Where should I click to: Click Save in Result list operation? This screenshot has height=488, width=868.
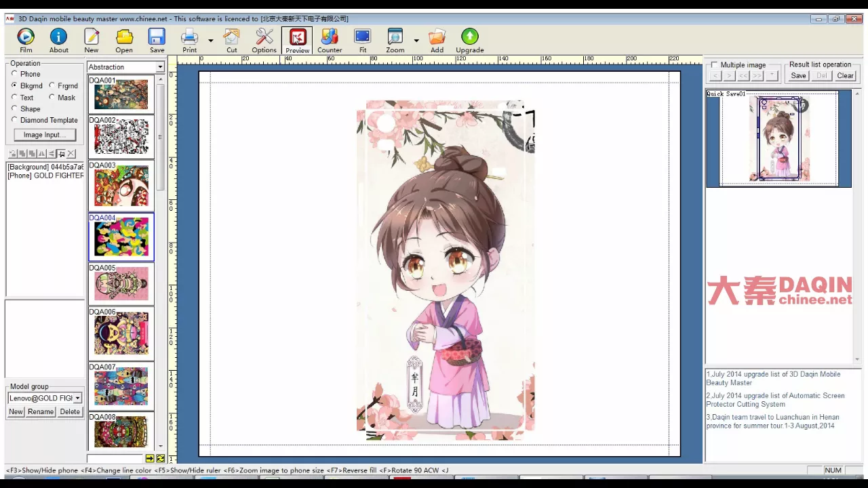point(798,75)
